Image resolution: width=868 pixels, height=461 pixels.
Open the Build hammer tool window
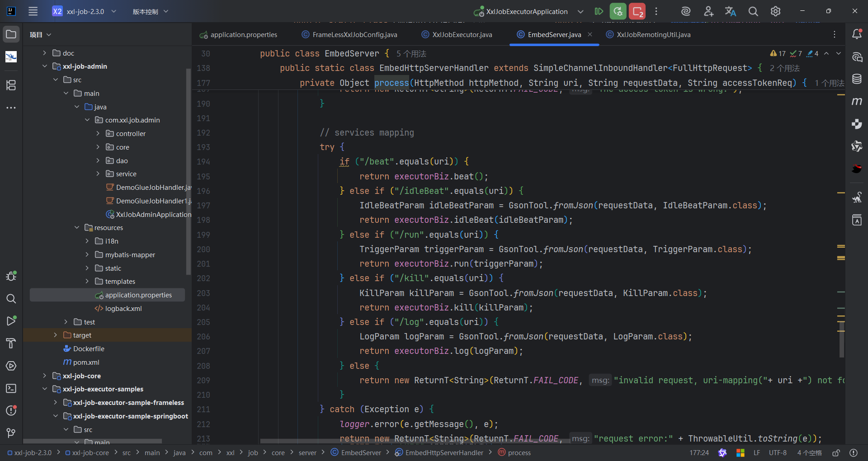pos(11,343)
